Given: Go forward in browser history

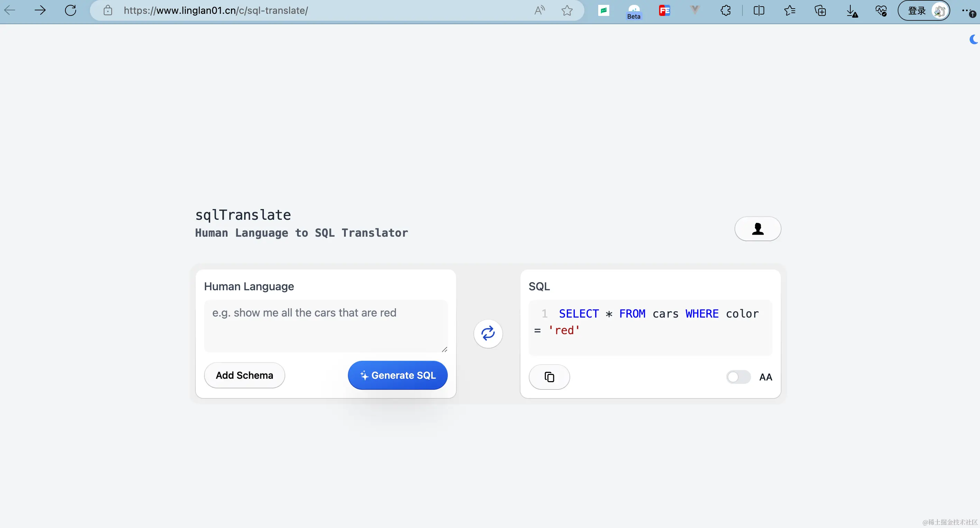Looking at the screenshot, I should click(x=40, y=10).
